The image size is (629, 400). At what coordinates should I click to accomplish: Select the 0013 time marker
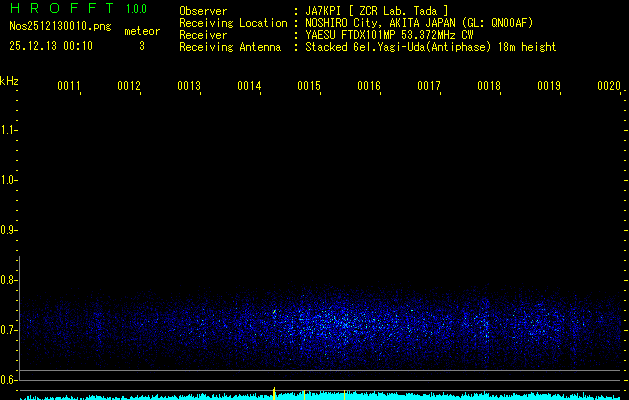tap(189, 86)
